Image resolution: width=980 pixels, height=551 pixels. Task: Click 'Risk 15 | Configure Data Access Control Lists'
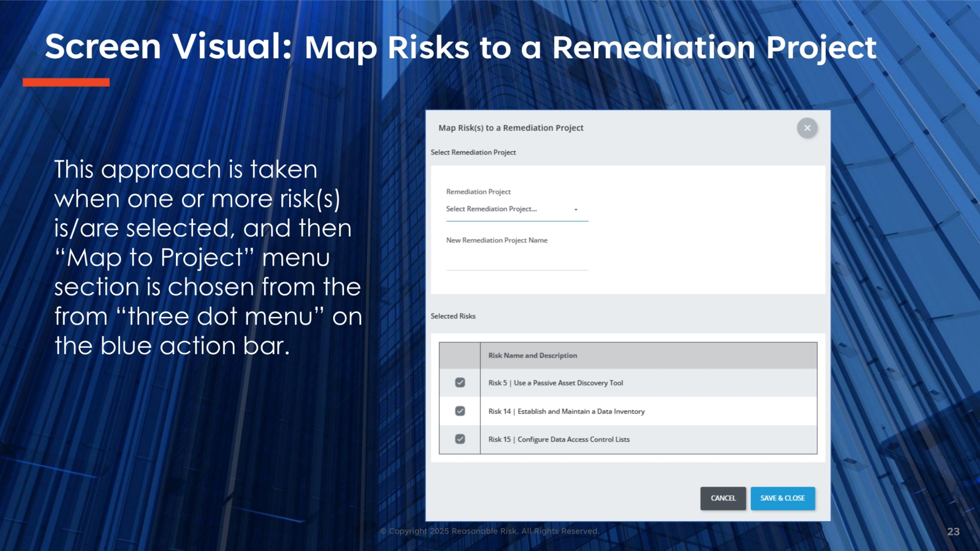(x=559, y=440)
